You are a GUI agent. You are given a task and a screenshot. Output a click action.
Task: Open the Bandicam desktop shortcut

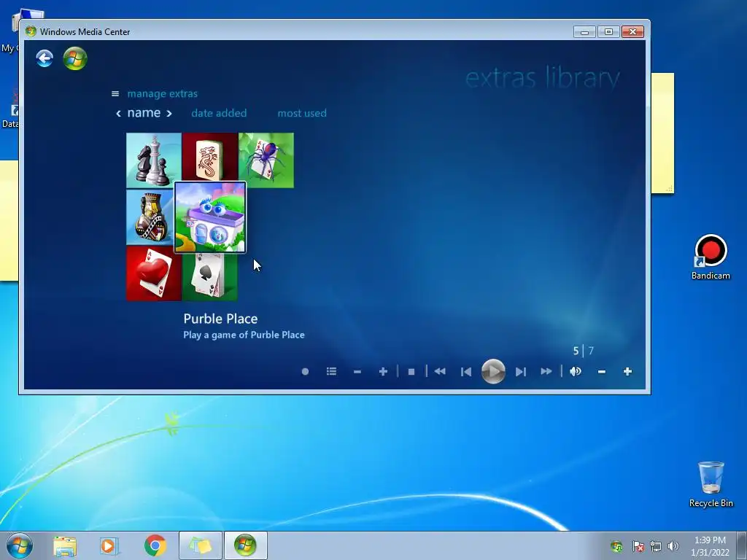click(711, 257)
